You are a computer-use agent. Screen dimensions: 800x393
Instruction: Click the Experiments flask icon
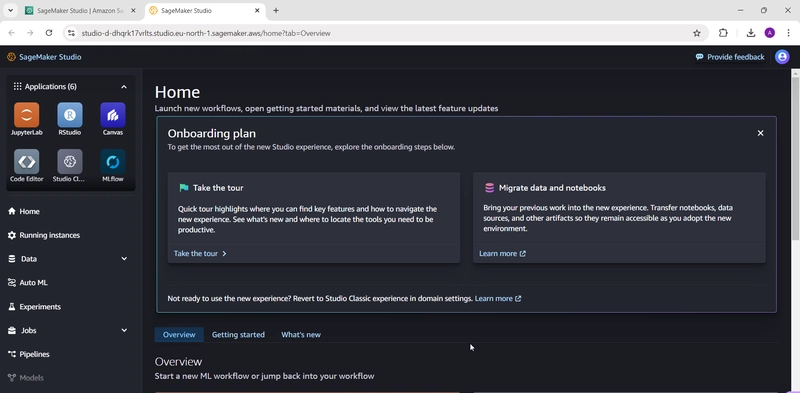pyautogui.click(x=12, y=307)
